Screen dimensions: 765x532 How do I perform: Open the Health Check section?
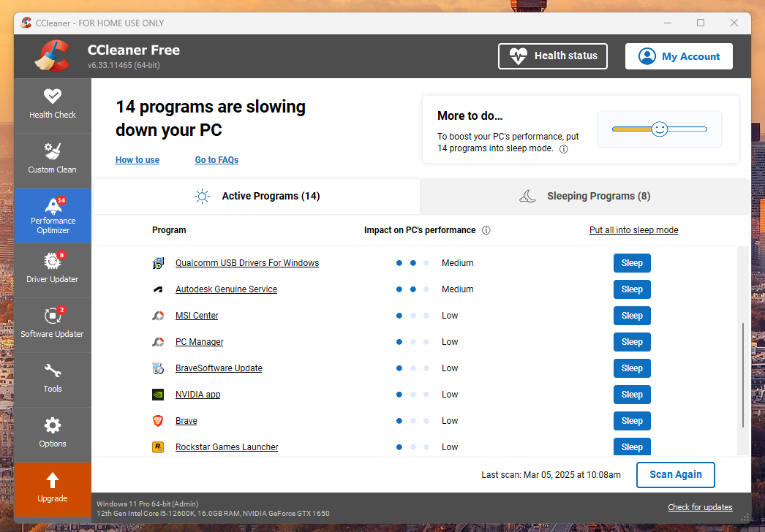(53, 105)
